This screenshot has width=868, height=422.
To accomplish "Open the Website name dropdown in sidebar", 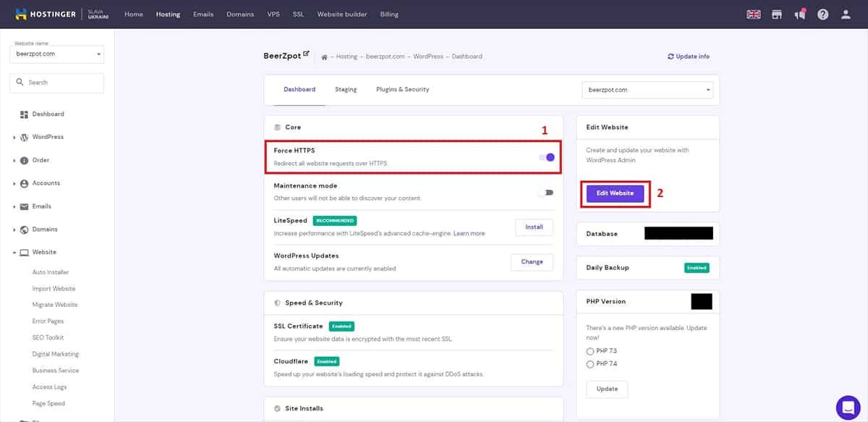I will click(56, 54).
